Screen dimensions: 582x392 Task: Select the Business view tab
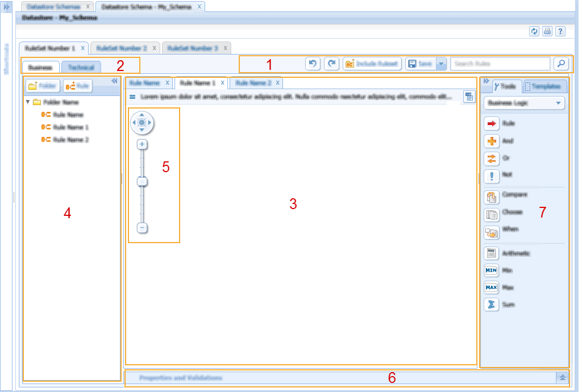click(40, 68)
